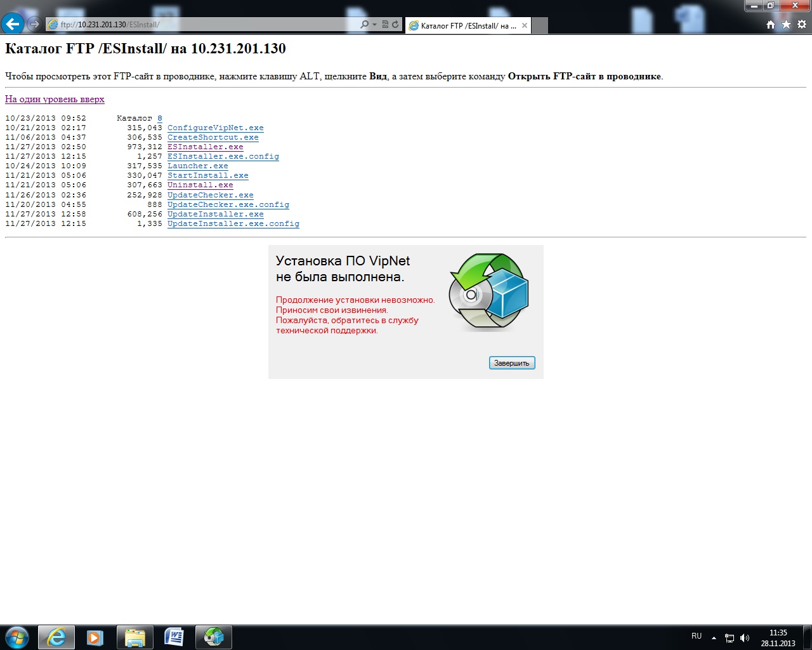
Task: Click the volume speaker tray icon
Action: point(745,638)
